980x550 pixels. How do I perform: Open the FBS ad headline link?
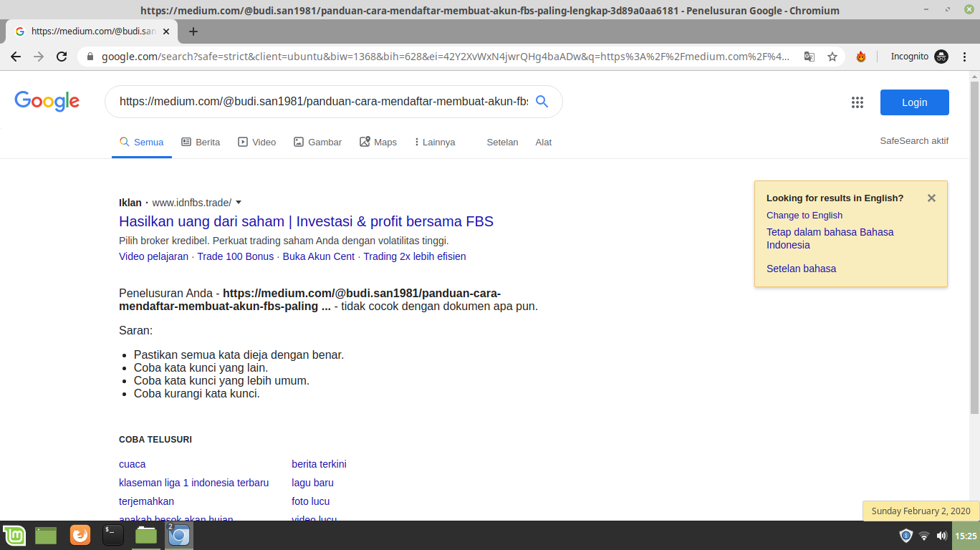(306, 221)
